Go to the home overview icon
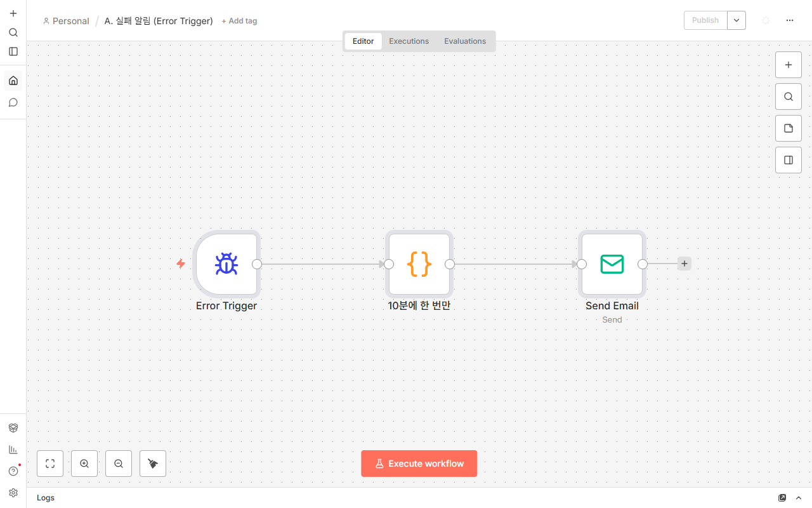Viewport: 812px width, 508px height. coord(13,81)
